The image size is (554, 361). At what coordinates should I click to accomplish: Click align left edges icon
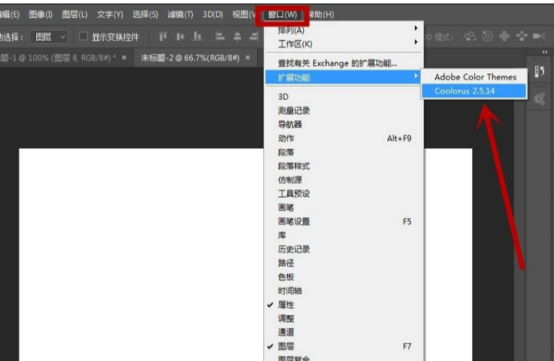[220, 36]
